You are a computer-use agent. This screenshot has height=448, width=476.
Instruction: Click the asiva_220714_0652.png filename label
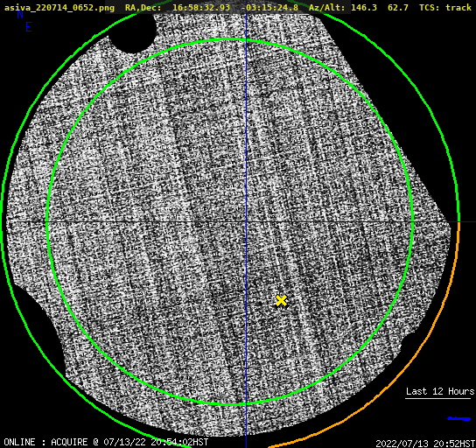pos(59,7)
